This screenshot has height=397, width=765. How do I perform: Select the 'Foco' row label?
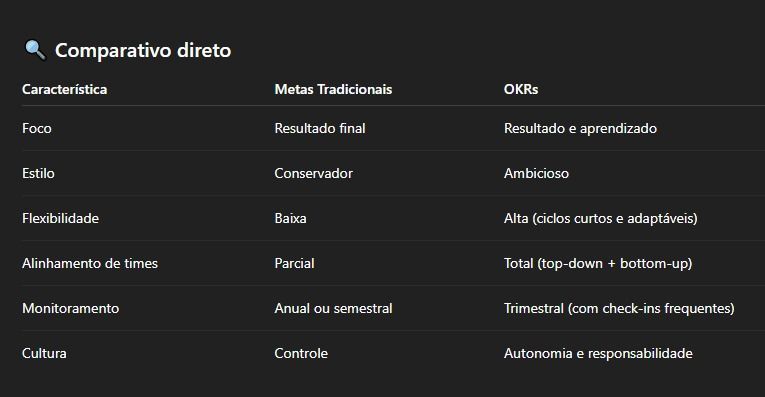coord(37,128)
